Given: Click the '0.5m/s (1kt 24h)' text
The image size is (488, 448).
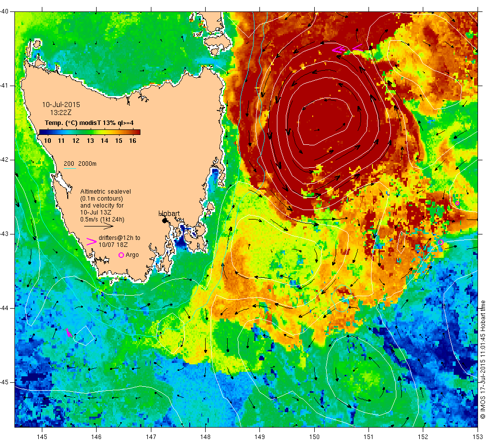Looking at the screenshot, I should 103,220.
